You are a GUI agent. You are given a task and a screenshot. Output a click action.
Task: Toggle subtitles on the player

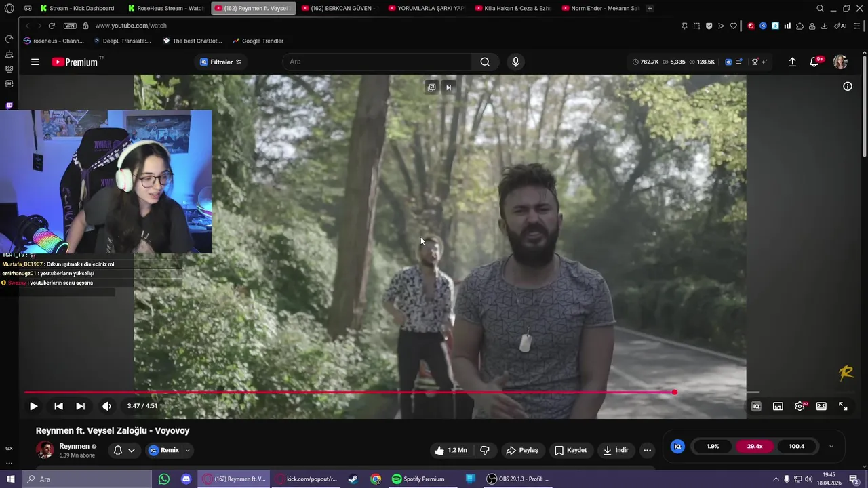click(x=778, y=406)
